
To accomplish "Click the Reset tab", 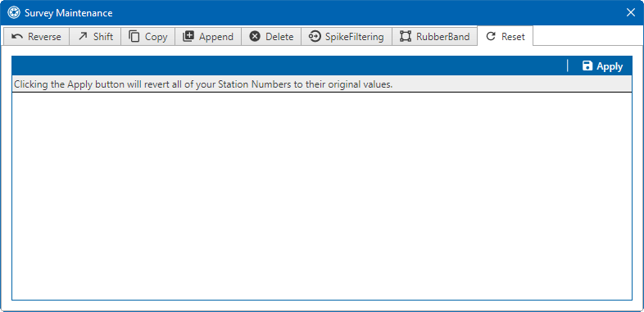I will (x=506, y=36).
